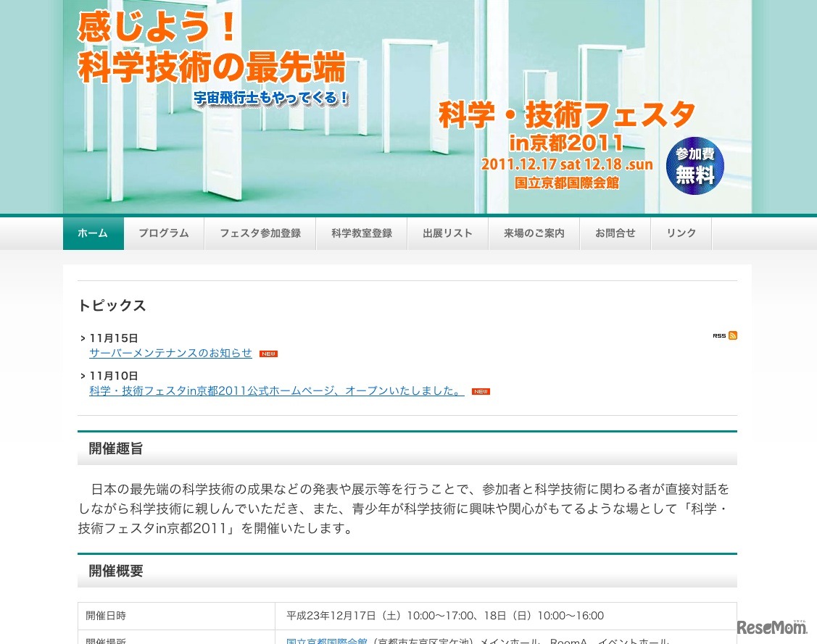Screen dimensions: 817x644
Task: Open the 科学・技術フェスタin京都2011 homepage announcement link
Action: [276, 390]
